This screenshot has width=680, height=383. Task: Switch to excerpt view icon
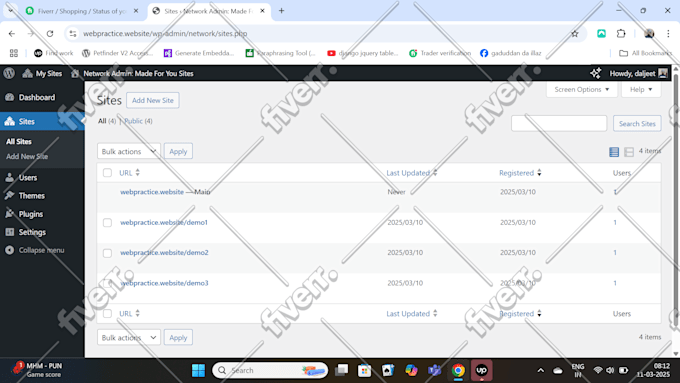tap(629, 151)
